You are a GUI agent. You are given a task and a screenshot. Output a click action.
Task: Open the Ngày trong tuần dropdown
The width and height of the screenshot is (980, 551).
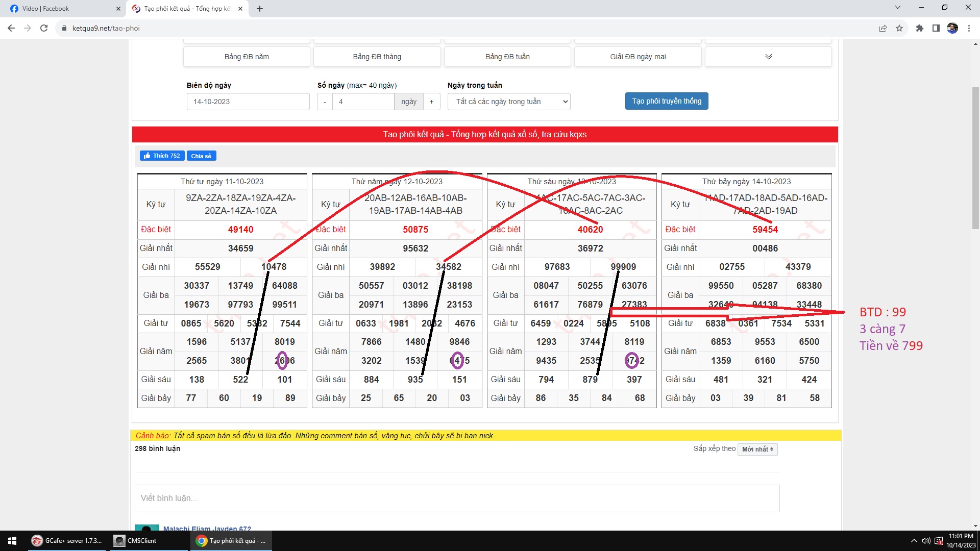(508, 102)
